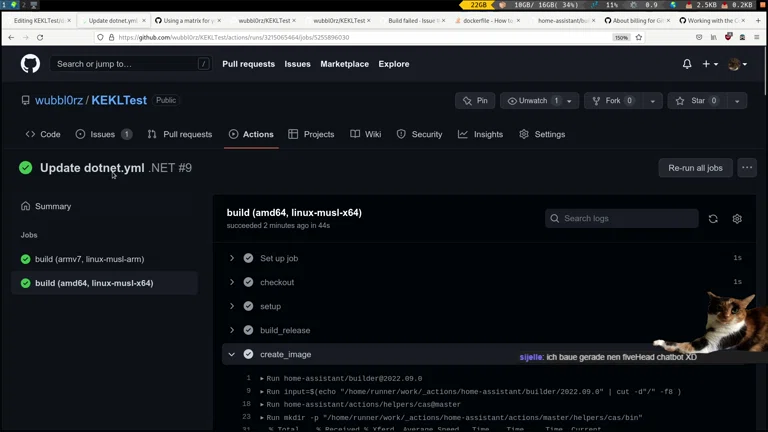This screenshot has height=432, width=768.
Task: Open the Star lists dropdown arrow
Action: 737,100
